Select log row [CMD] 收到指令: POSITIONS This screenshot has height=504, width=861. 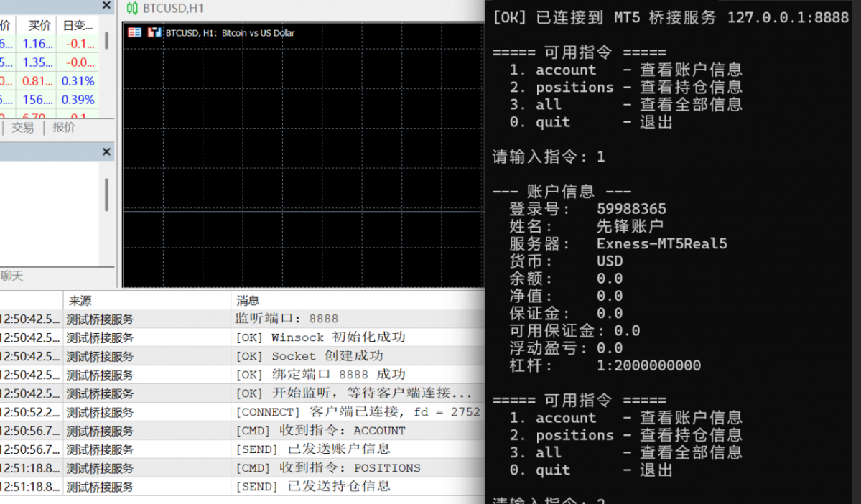point(242,468)
